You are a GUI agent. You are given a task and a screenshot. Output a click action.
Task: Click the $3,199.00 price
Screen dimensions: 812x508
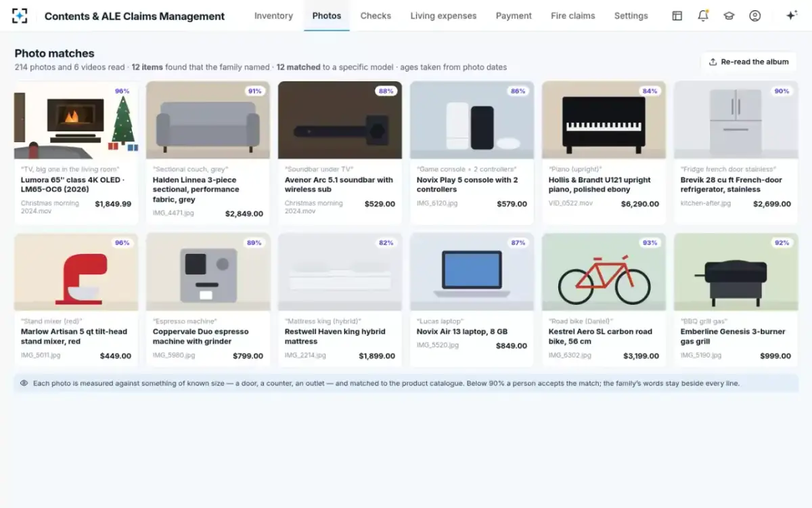pyautogui.click(x=640, y=356)
